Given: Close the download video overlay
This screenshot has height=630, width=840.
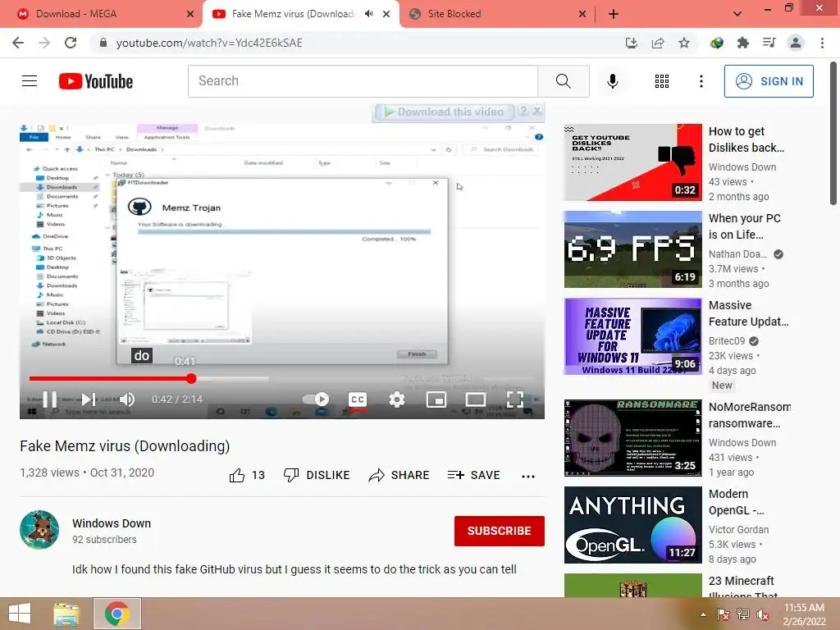Looking at the screenshot, I should pyautogui.click(x=537, y=111).
